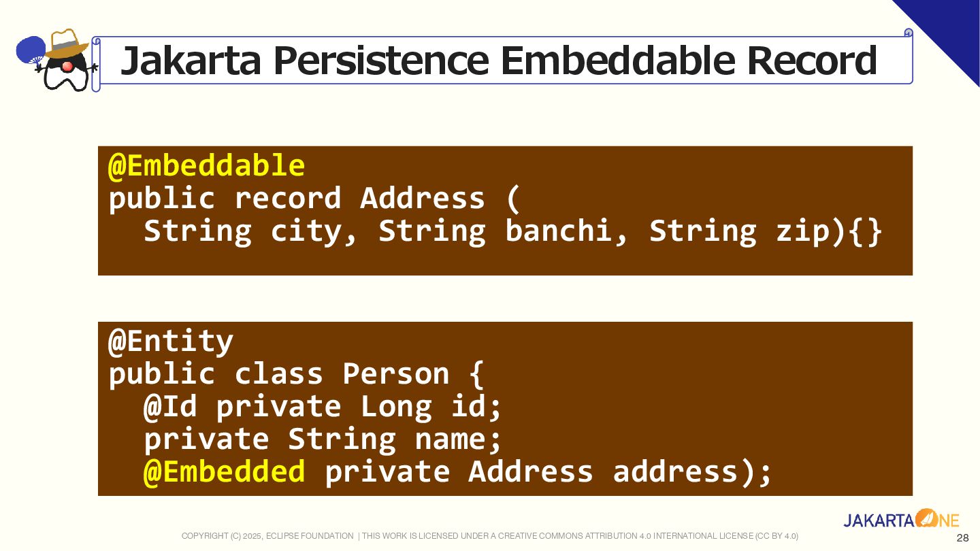The width and height of the screenshot is (980, 551).
Task: Click Duke's red nose
Action: click(x=67, y=66)
